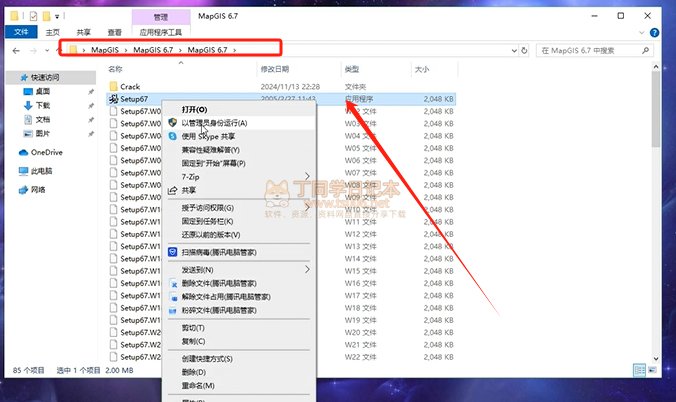Switch to the 共享 ribbon tab
The height and width of the screenshot is (402, 676).
point(84,32)
